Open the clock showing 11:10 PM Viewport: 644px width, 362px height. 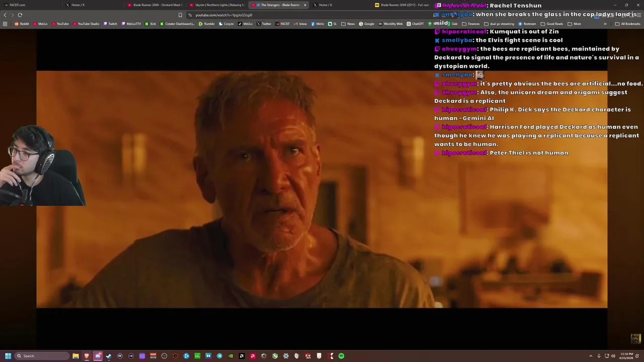click(x=626, y=356)
